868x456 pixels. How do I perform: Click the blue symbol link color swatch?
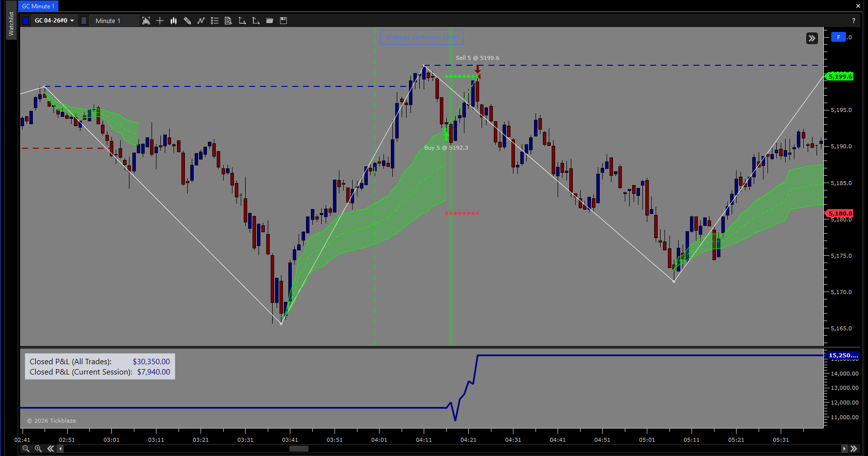pos(26,21)
